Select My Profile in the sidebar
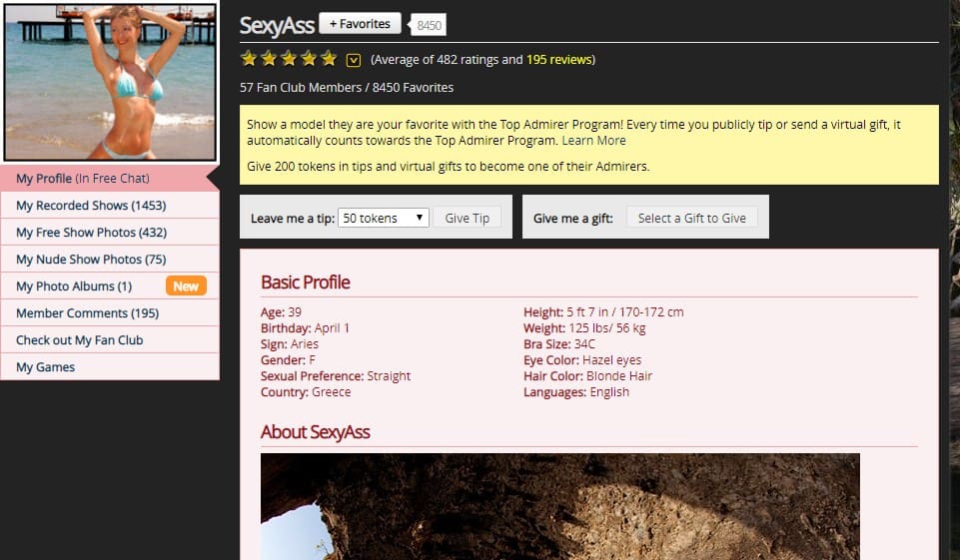960x560 pixels. click(x=82, y=179)
